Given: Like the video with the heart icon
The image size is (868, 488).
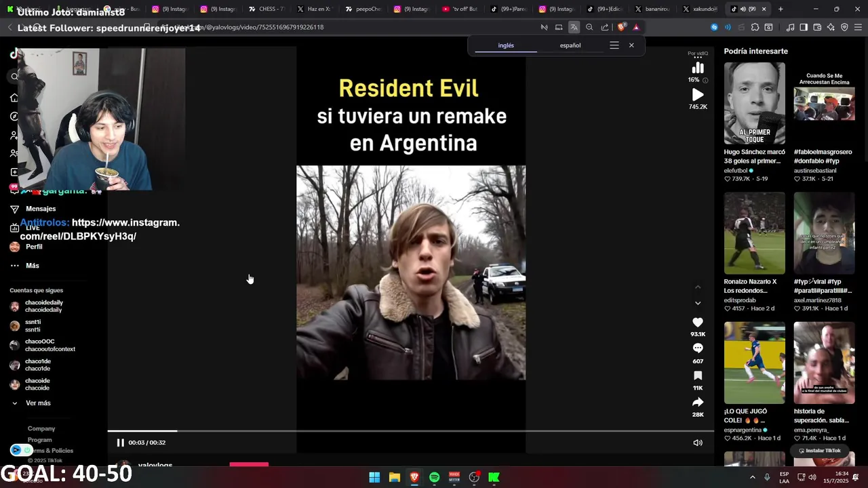Looking at the screenshot, I should [x=698, y=323].
